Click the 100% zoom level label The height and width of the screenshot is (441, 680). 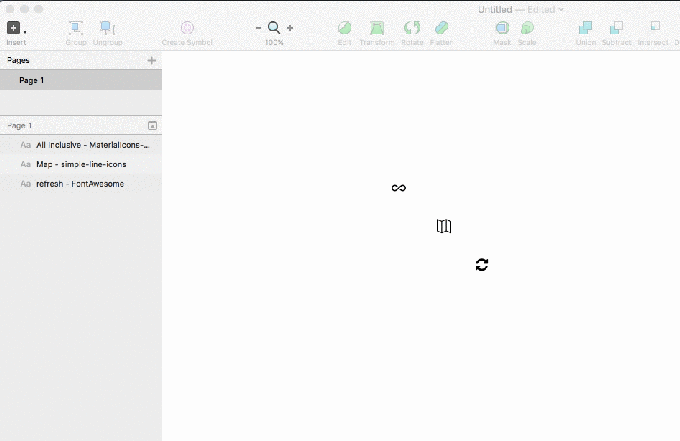click(274, 42)
